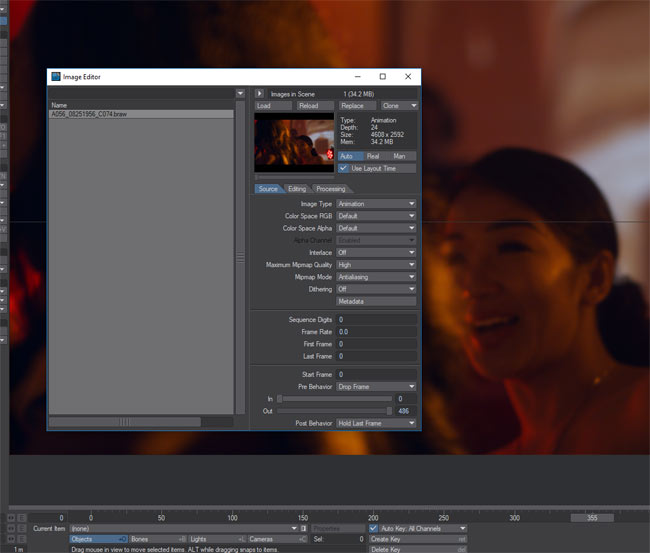Screen dimensions: 650x553
Task: Toggle the Auto Key checkbox
Action: point(373,529)
